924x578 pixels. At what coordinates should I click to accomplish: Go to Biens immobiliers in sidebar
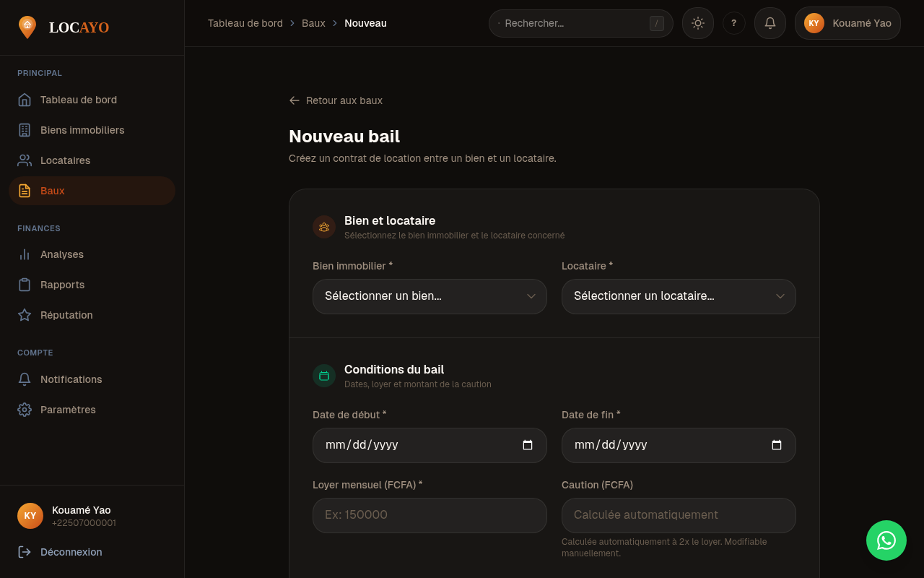click(82, 130)
